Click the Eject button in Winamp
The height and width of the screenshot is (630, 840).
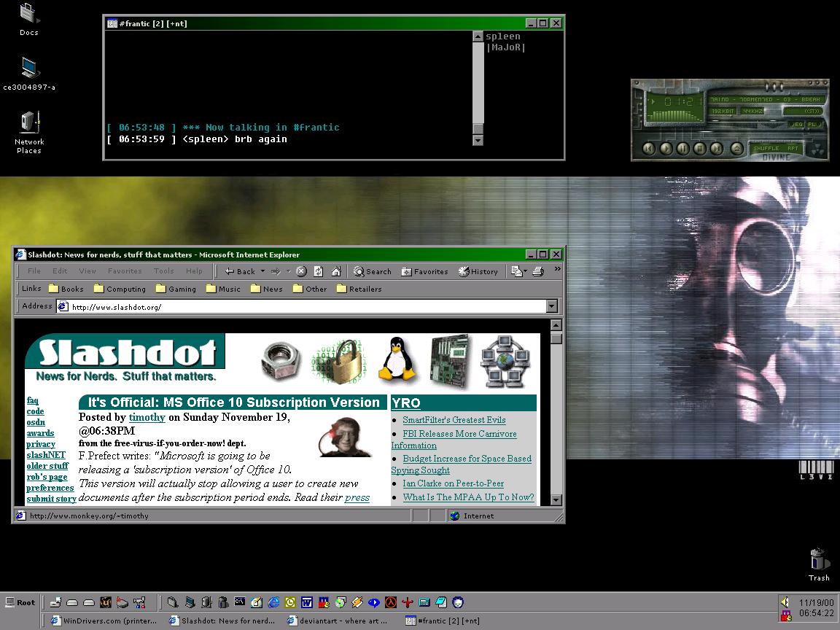737,149
